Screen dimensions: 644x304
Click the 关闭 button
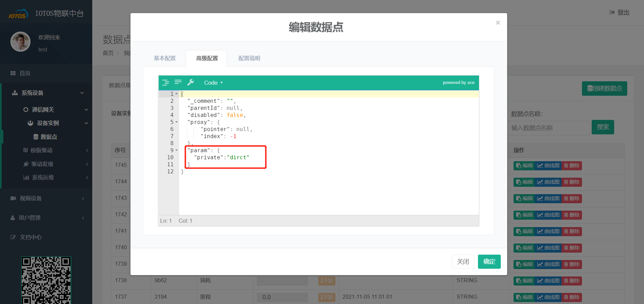point(463,262)
